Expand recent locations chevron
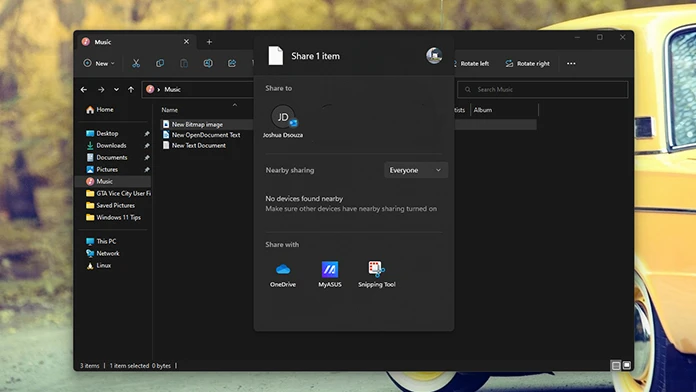The height and width of the screenshot is (392, 696). (116, 90)
